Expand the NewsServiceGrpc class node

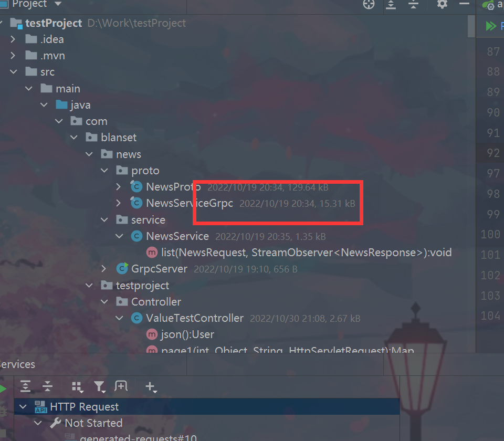pyautogui.click(x=118, y=203)
